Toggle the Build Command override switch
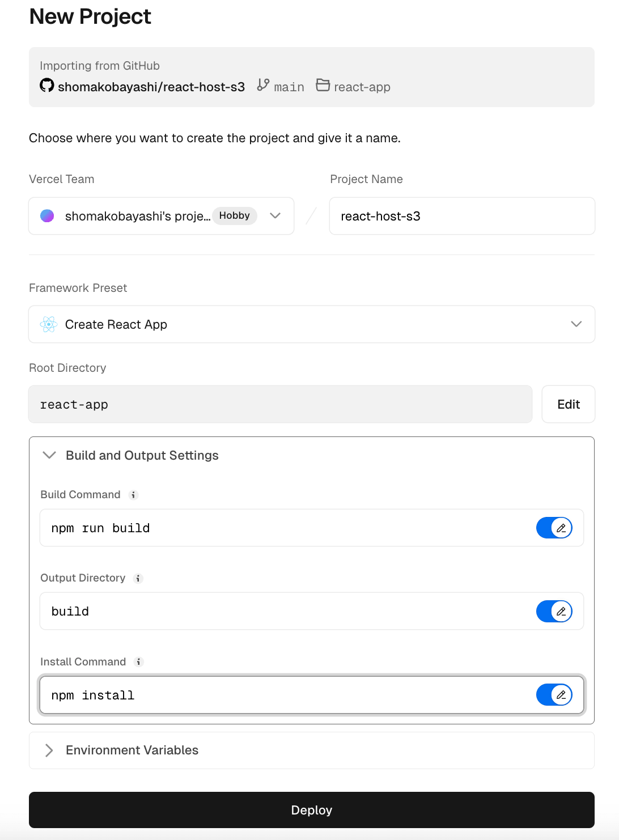This screenshot has width=619, height=840. coord(554,528)
